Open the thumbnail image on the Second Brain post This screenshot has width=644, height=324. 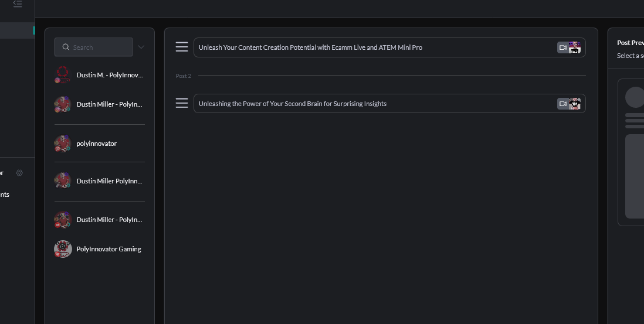pos(575,104)
